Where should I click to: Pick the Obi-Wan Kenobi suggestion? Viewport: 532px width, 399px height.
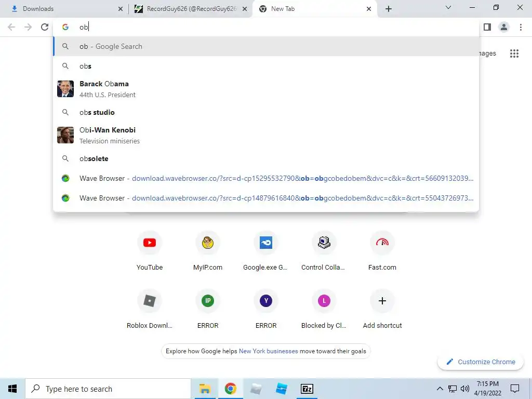point(266,135)
